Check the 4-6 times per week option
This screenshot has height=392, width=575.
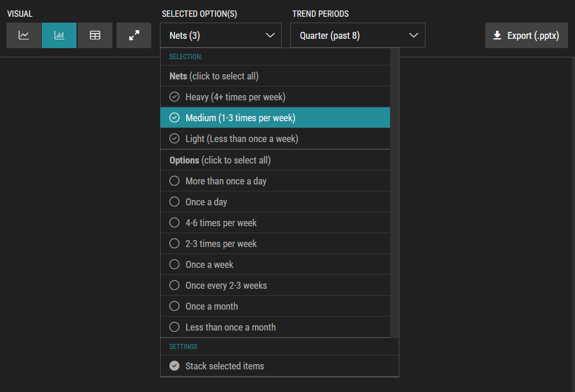tap(275, 223)
